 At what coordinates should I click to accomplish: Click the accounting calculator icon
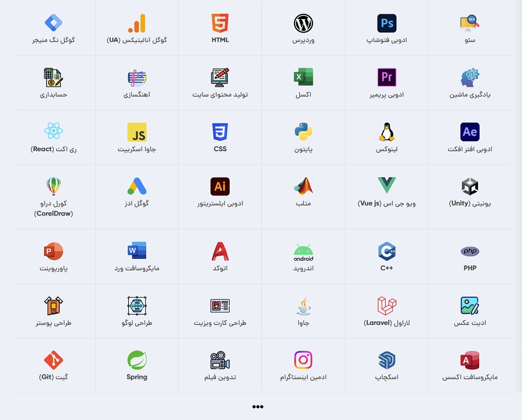53,78
